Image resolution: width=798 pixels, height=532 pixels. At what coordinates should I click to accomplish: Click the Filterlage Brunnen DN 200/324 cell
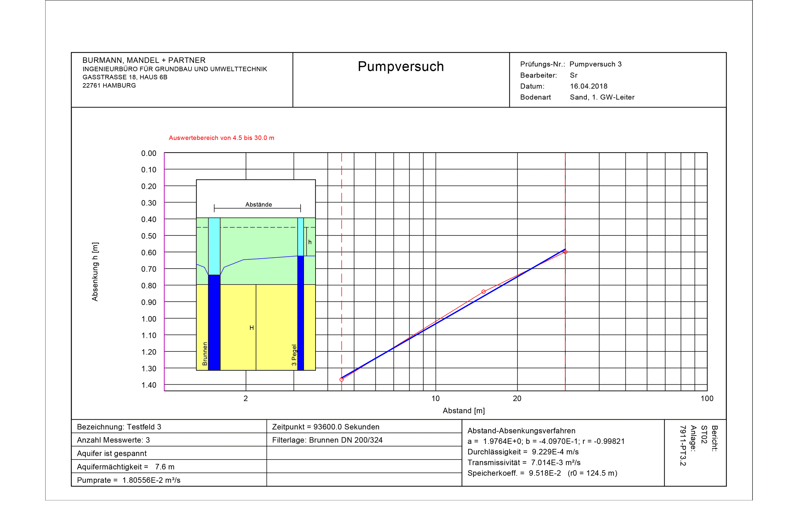tap(327, 440)
